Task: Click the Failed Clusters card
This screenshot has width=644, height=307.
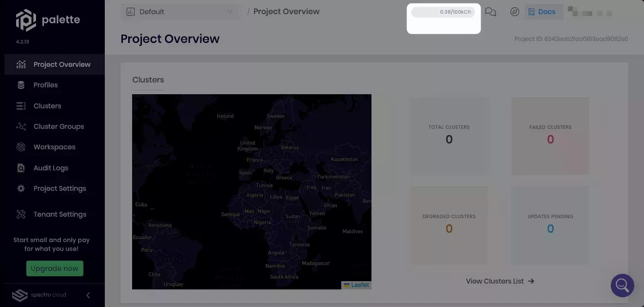Action: (550, 136)
